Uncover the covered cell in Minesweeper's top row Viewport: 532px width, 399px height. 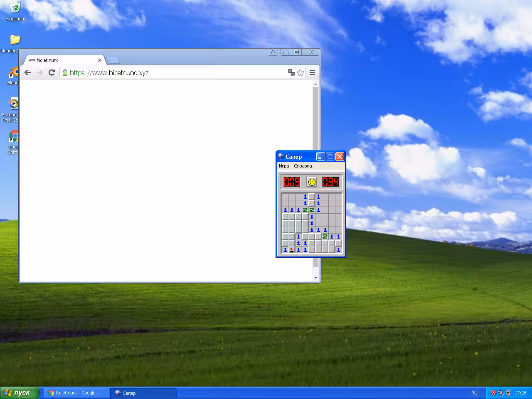312,197
